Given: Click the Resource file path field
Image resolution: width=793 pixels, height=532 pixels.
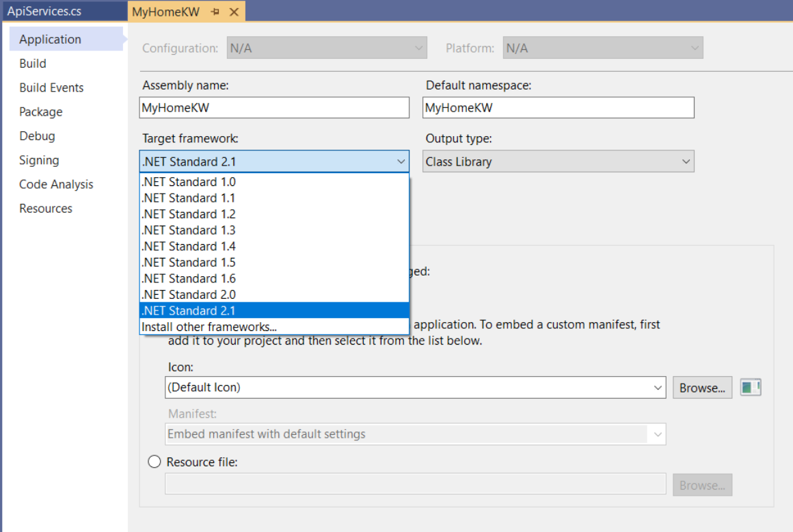Looking at the screenshot, I should [x=415, y=484].
